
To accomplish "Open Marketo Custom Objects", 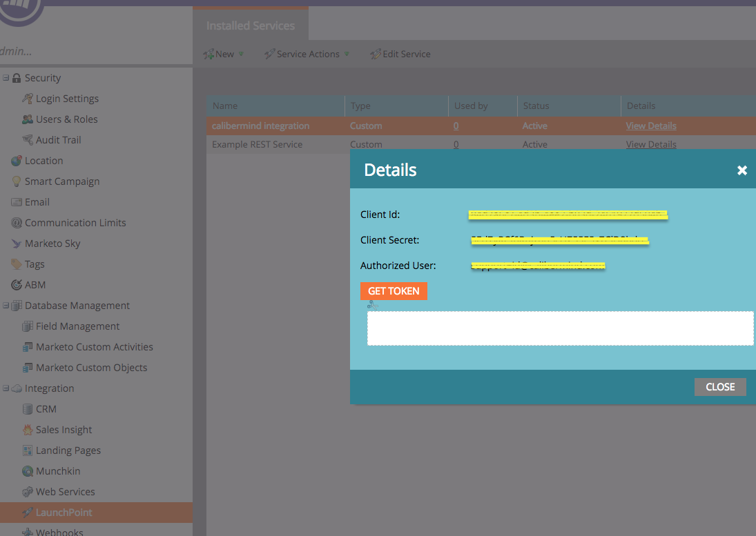I will (x=92, y=368).
